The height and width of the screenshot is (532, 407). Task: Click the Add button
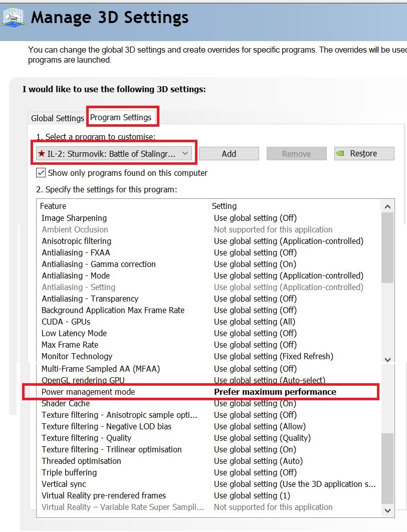pyautogui.click(x=229, y=154)
